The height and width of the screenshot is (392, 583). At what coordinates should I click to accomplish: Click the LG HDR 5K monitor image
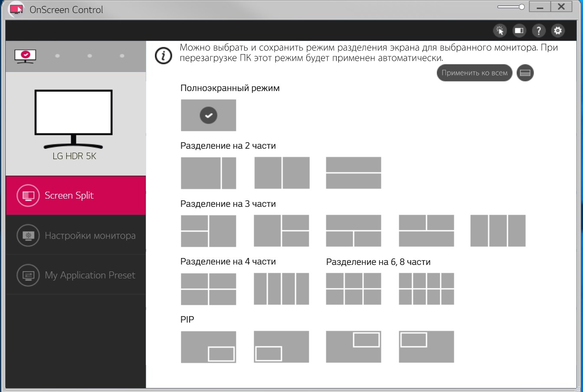74,119
